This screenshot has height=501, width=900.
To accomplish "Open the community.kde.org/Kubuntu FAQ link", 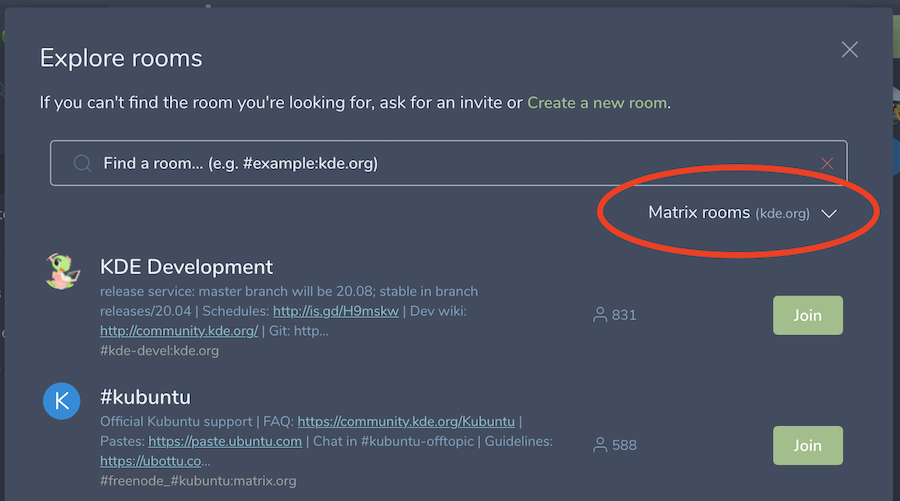I will (x=406, y=422).
